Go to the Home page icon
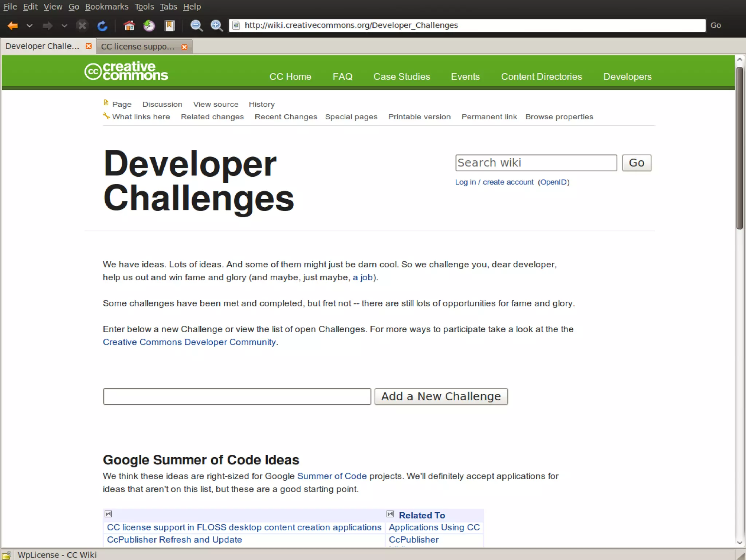This screenshot has height=560, width=746. click(x=129, y=26)
